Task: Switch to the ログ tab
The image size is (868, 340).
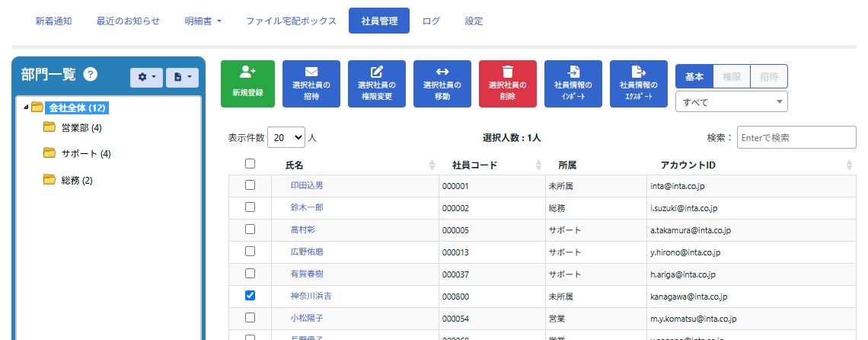Action: pos(431,21)
